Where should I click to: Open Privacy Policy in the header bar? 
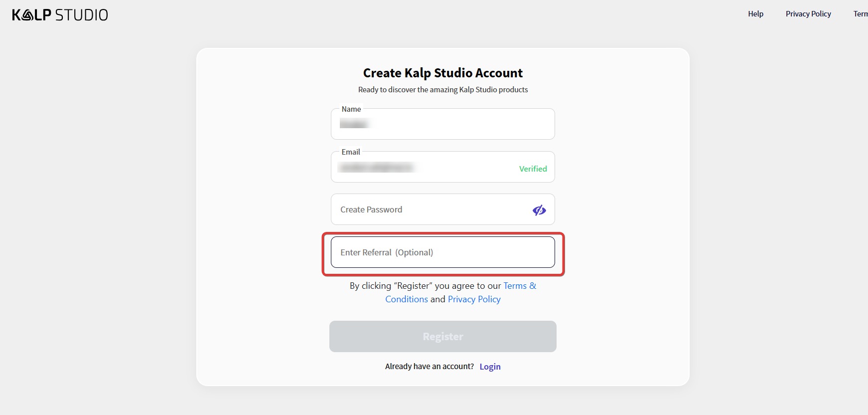808,14
